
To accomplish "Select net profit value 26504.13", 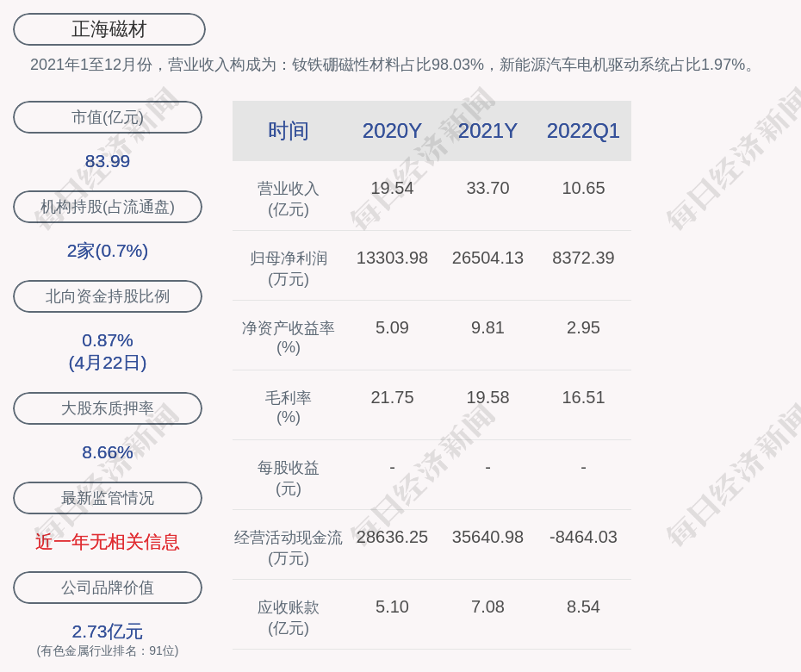I will point(487,258).
